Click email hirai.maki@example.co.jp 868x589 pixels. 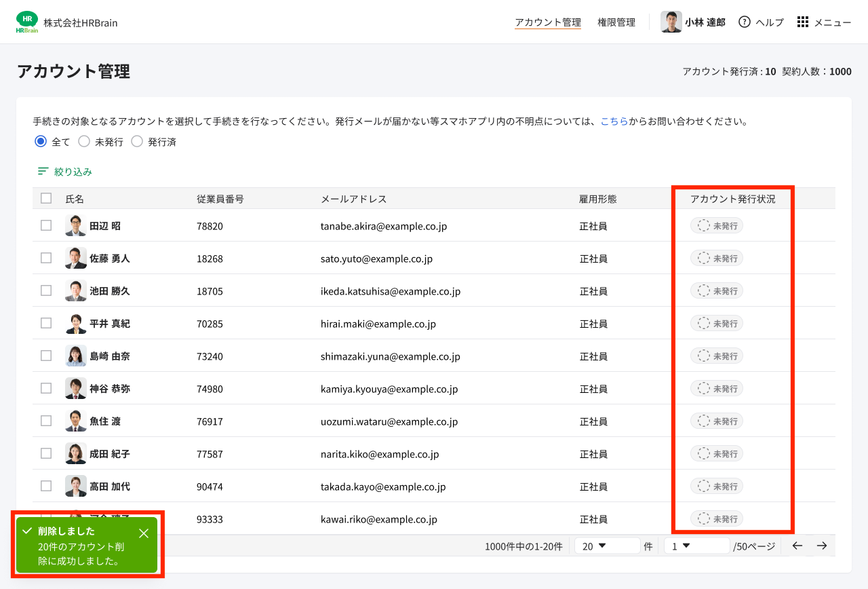(378, 324)
